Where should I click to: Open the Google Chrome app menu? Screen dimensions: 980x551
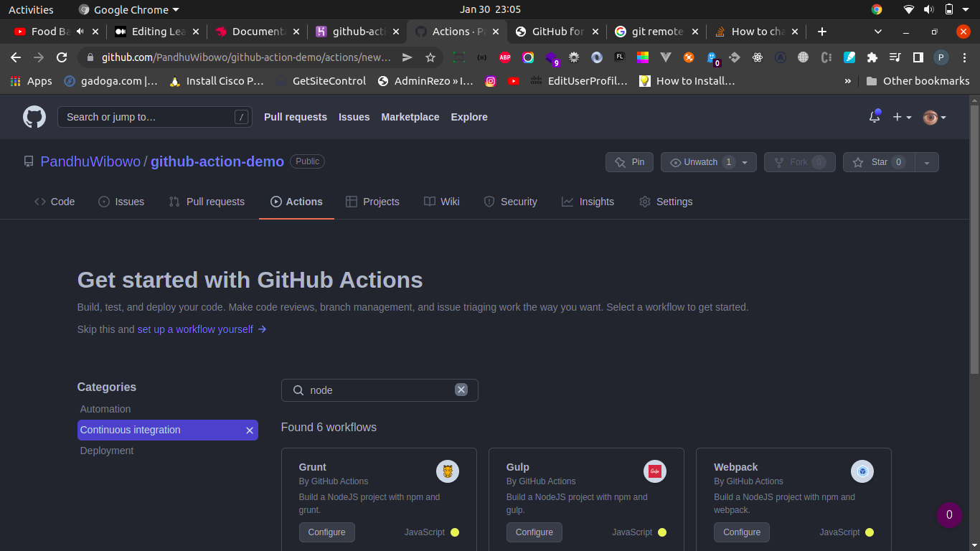tap(128, 10)
